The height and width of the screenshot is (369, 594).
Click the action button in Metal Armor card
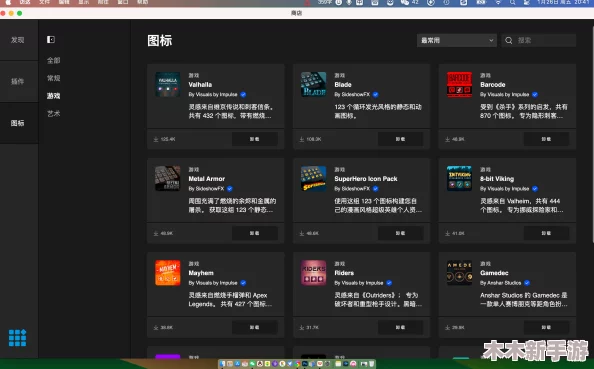tap(255, 233)
